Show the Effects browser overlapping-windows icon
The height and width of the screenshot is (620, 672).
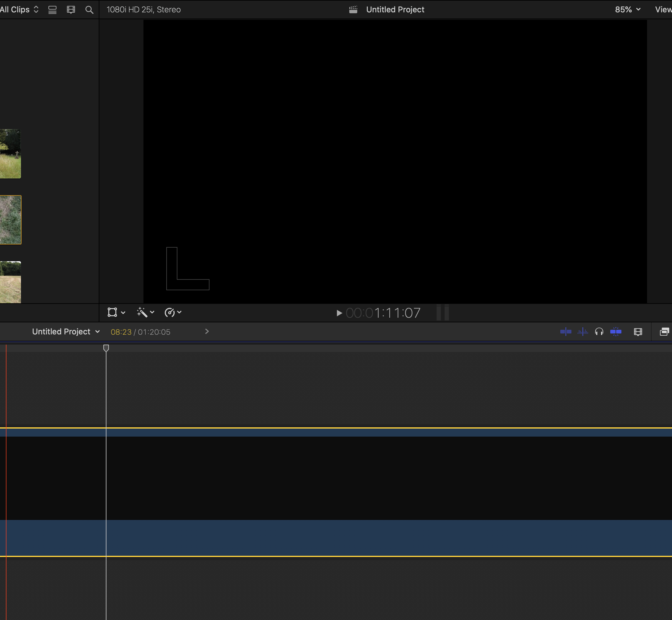click(x=664, y=332)
